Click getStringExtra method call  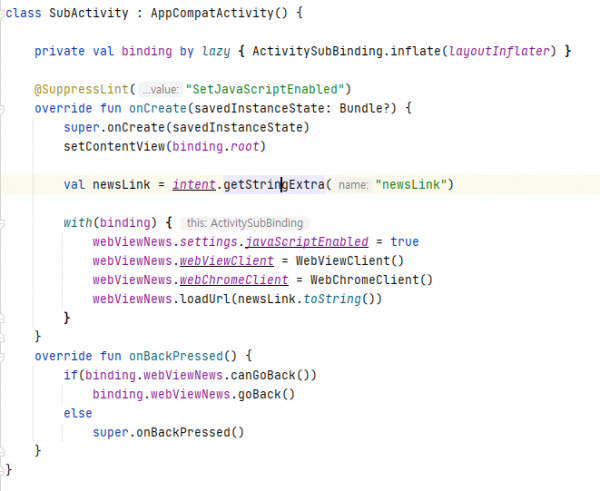pyautogui.click(x=274, y=184)
